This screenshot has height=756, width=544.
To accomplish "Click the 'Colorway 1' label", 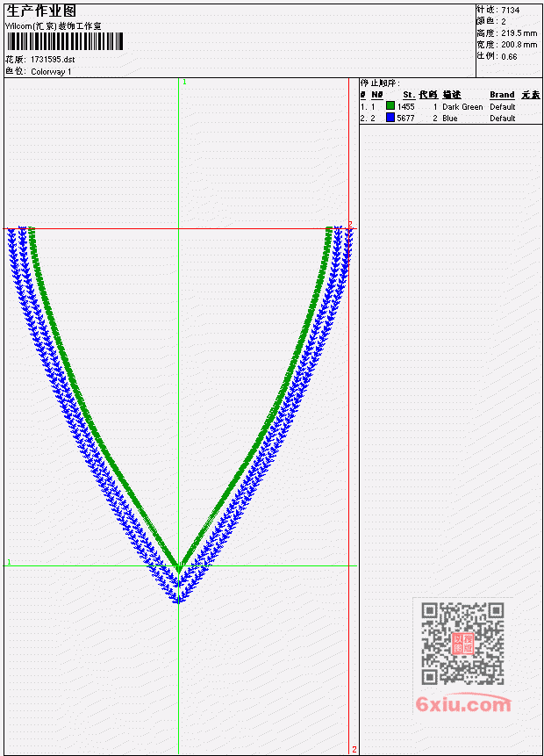I will pyautogui.click(x=51, y=71).
